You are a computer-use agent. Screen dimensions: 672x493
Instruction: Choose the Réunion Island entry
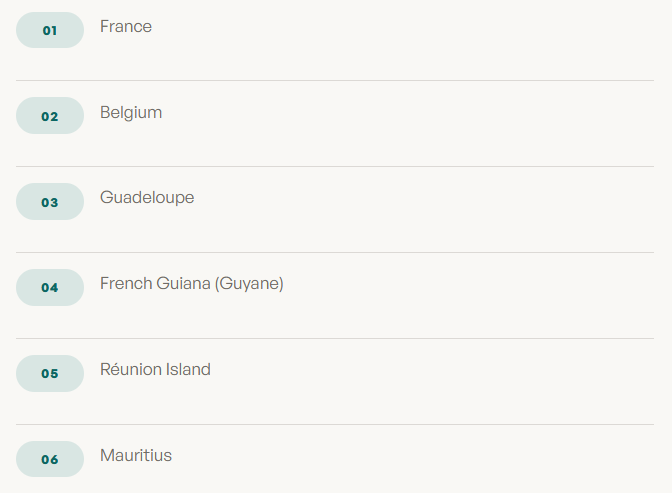(155, 370)
